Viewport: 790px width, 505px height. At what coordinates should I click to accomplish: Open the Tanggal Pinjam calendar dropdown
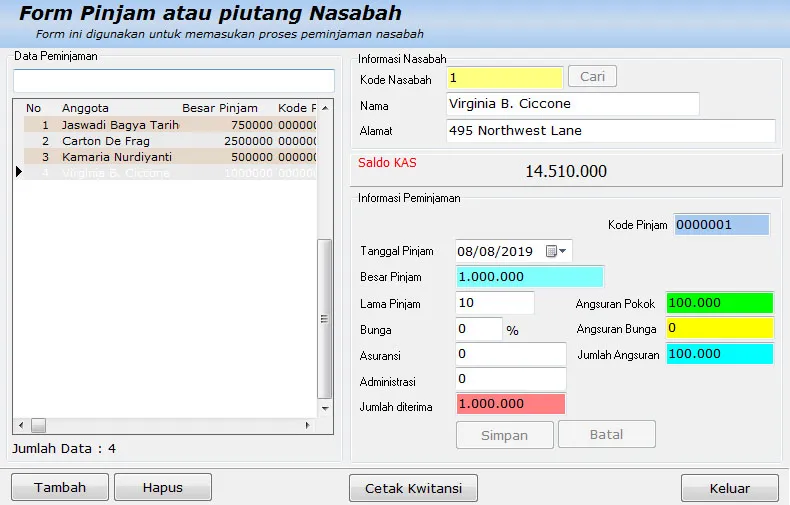557,251
